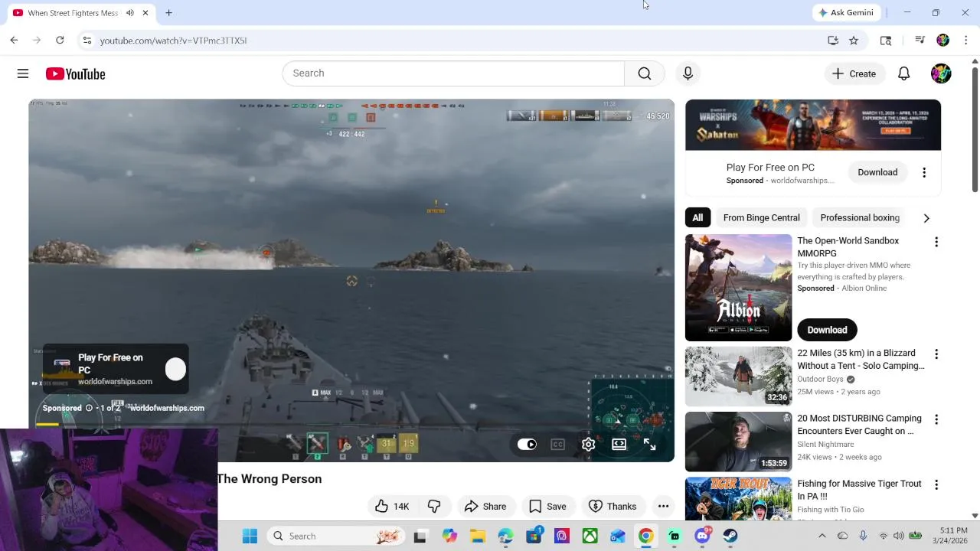980x551 pixels.
Task: Open the Windows Start menu
Action: coord(250,536)
